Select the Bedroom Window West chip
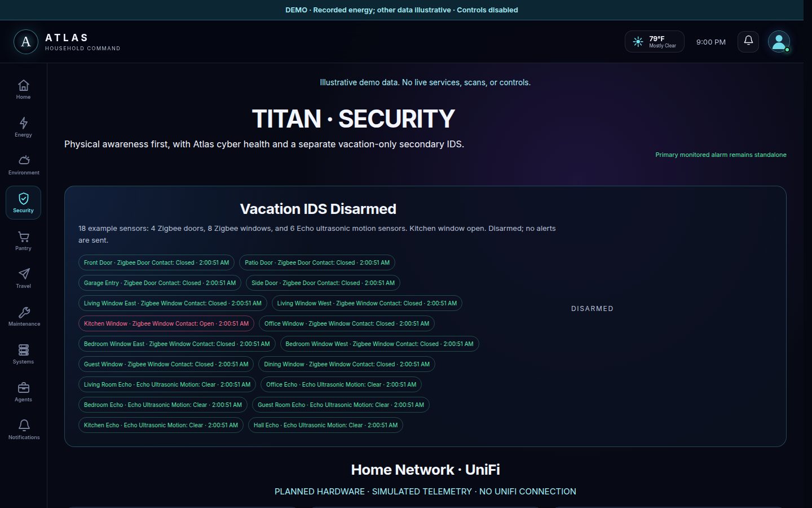This screenshot has width=812, height=508. point(379,344)
